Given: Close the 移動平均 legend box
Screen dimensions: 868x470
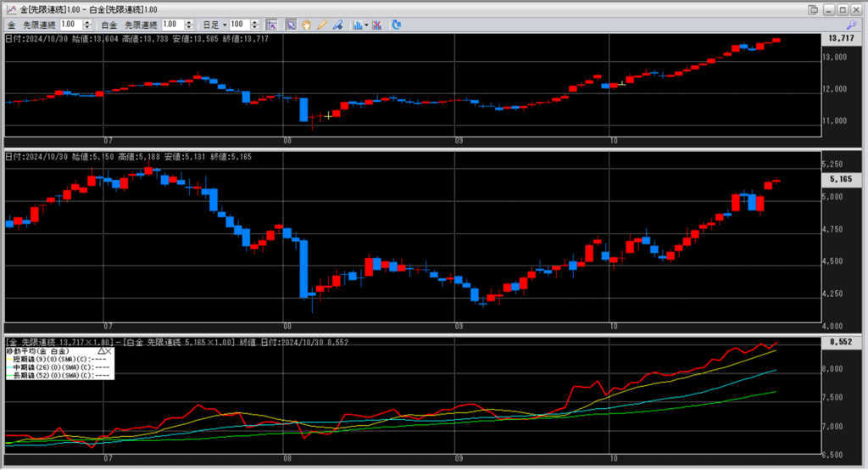Looking at the screenshot, I should [109, 350].
